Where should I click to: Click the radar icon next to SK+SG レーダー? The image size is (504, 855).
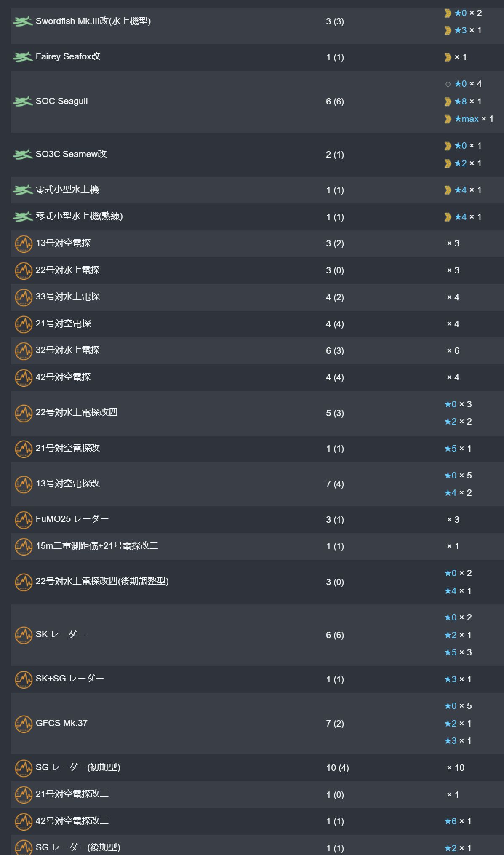(24, 679)
